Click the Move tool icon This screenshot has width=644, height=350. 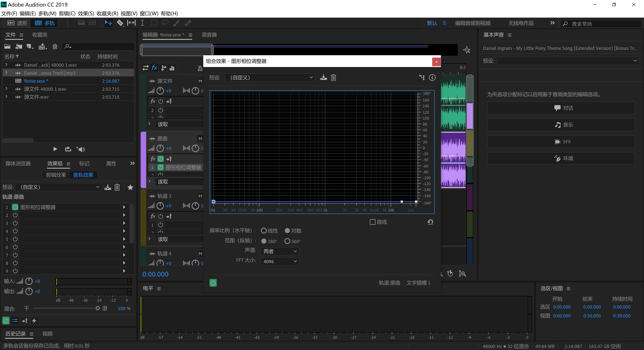click(x=108, y=23)
